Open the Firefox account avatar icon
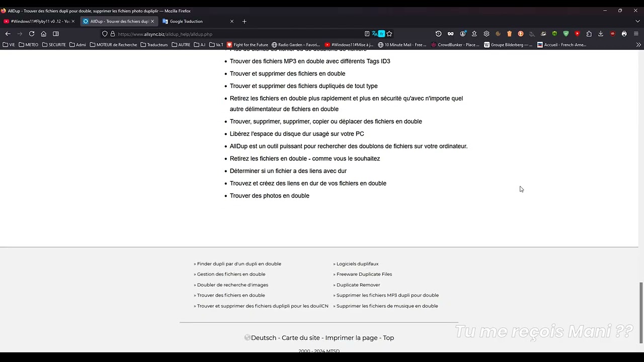This screenshot has width=644, height=362. coord(462,34)
